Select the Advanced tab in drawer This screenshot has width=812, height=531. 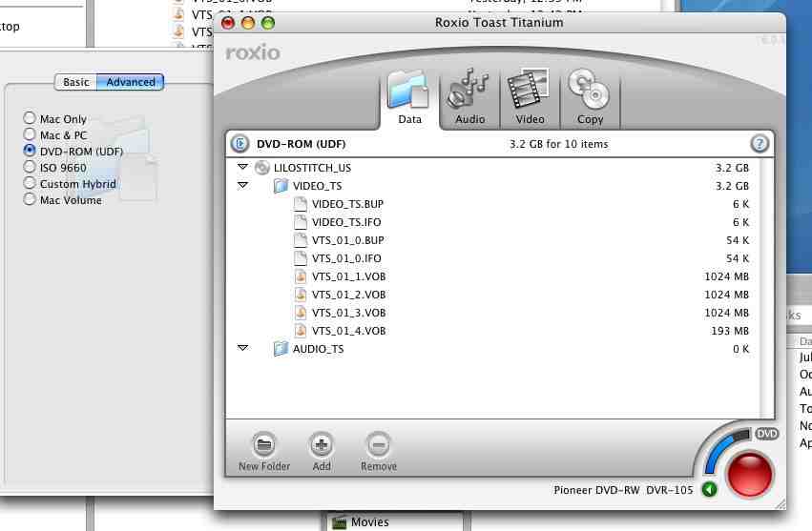[x=131, y=82]
